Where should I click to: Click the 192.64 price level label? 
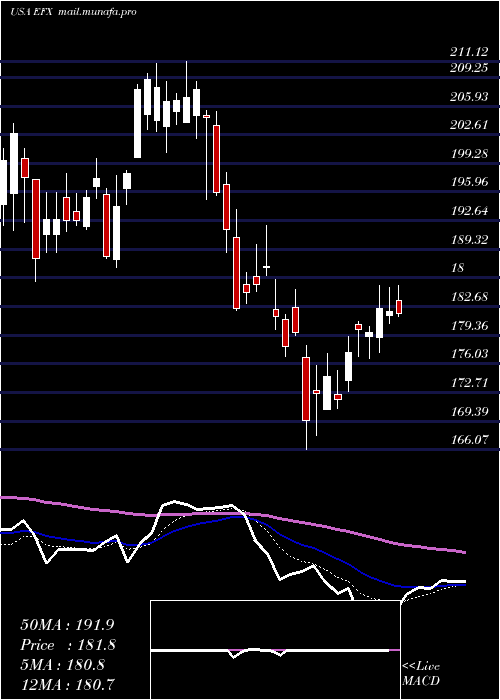coord(468,211)
